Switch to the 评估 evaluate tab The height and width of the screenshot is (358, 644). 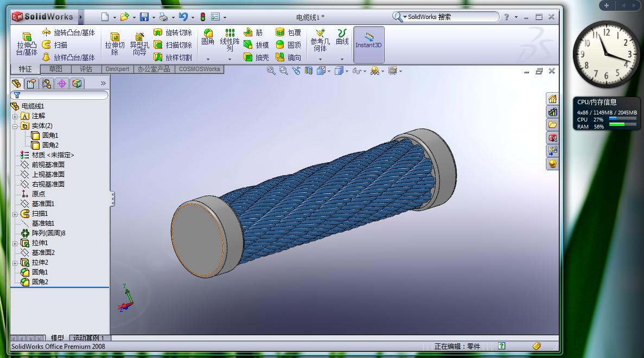point(86,69)
